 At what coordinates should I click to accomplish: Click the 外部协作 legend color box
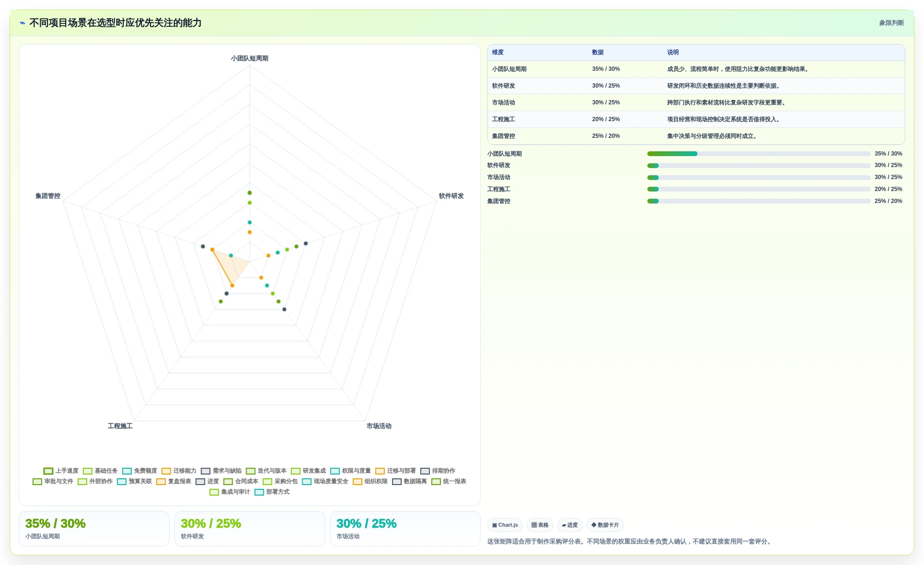click(82, 482)
